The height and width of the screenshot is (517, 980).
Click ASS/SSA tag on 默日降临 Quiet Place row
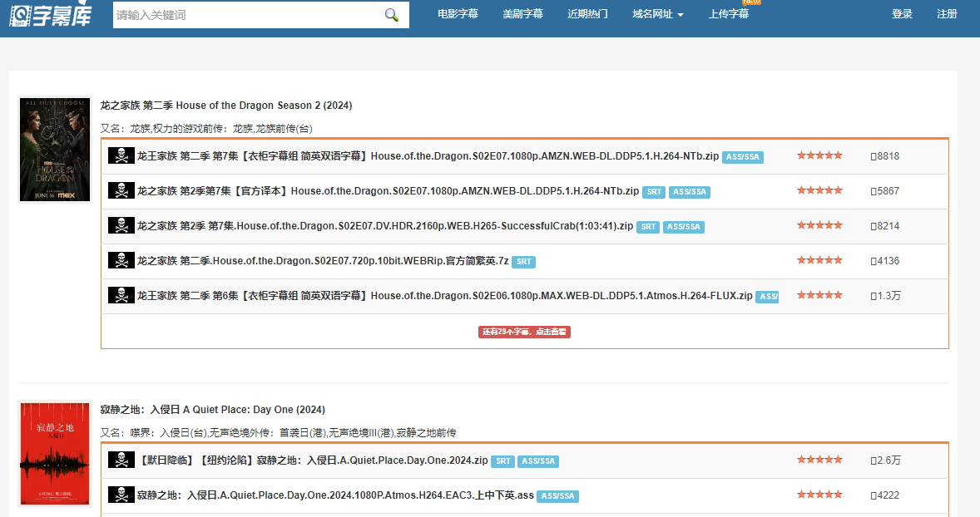[538, 461]
